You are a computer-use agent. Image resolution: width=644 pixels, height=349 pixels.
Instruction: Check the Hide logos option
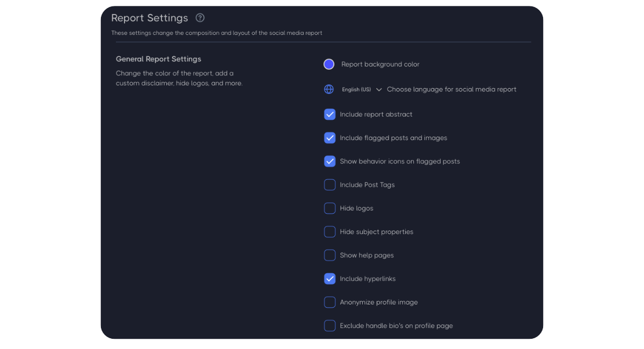[330, 208]
